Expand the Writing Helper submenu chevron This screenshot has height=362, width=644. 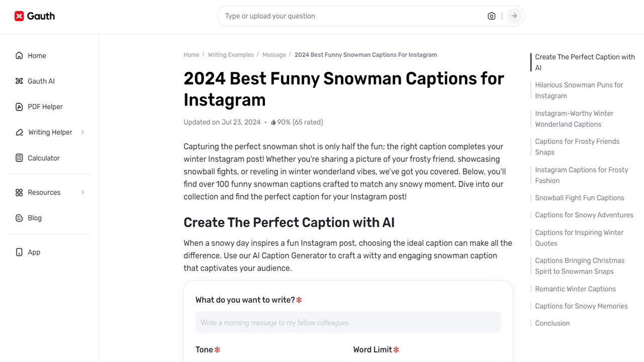click(x=83, y=132)
